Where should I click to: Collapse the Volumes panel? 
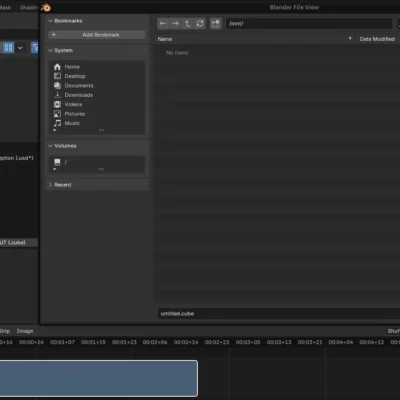click(x=51, y=146)
